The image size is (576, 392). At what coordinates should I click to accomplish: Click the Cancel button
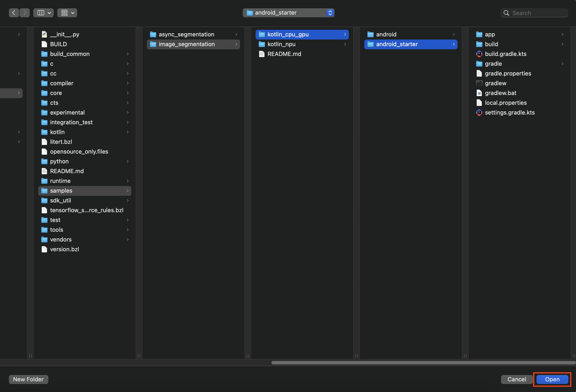pos(517,379)
